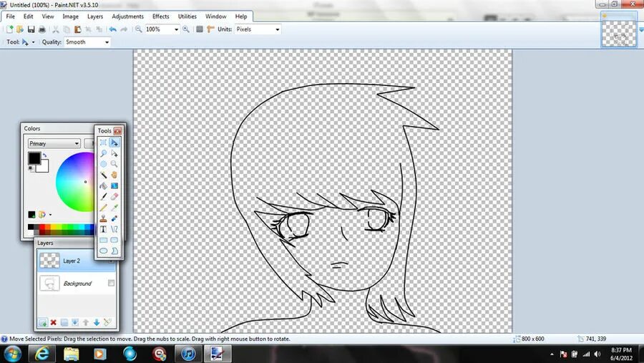Toggle the Background layer visibility checkbox
The image size is (644, 363).
pos(112,283)
